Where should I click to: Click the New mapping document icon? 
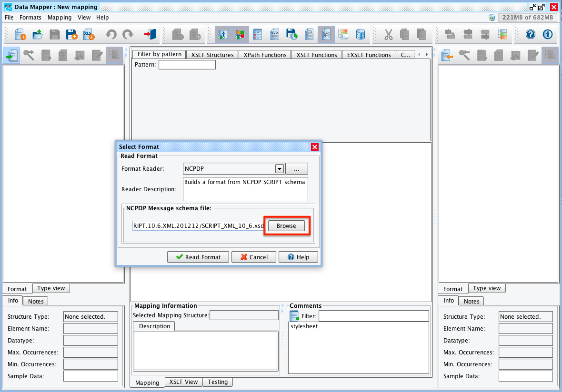pos(20,34)
